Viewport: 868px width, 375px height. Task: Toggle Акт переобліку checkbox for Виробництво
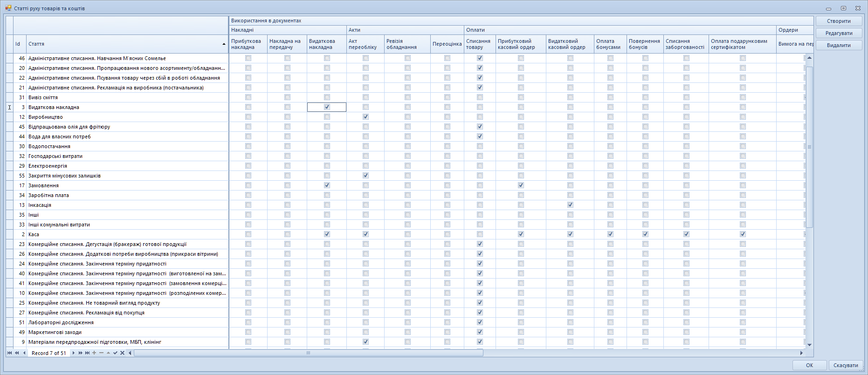pyautogui.click(x=365, y=117)
